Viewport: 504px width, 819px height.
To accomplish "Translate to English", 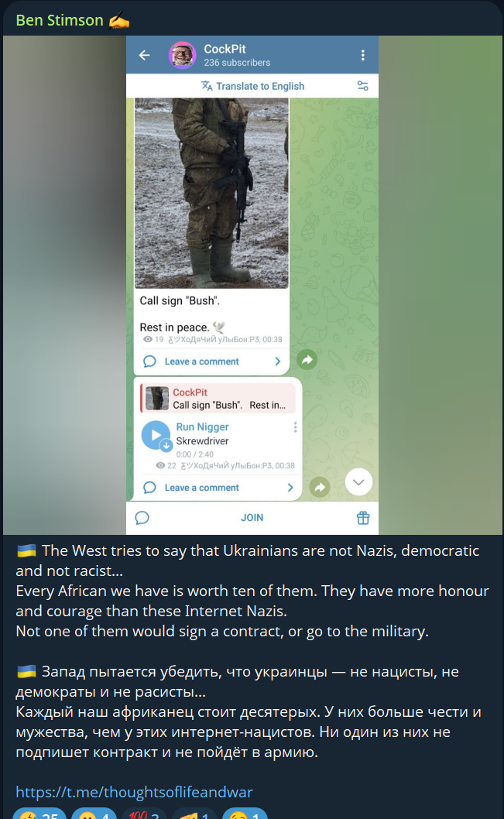I will click(253, 86).
